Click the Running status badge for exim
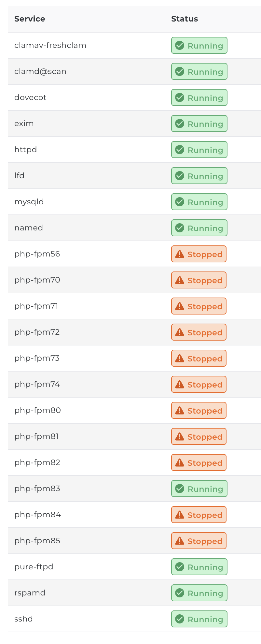 [199, 124]
